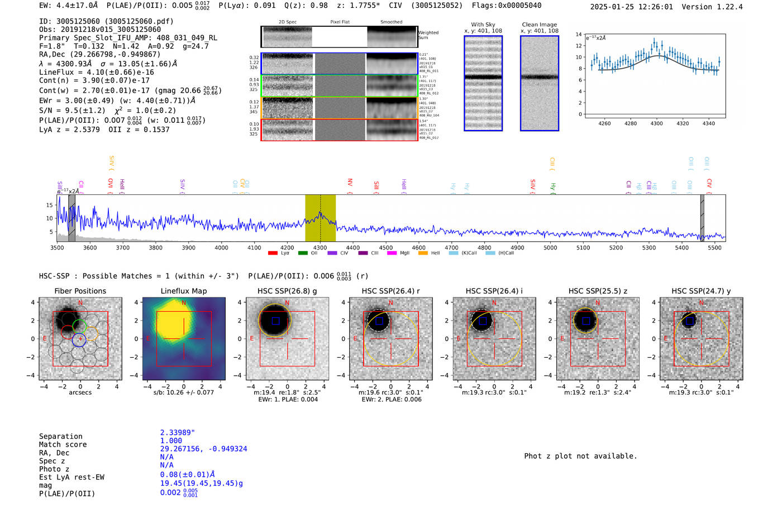Open the HSC SSP(26.8) g cutout
Viewport: 782px width, 532px height.
(287, 338)
